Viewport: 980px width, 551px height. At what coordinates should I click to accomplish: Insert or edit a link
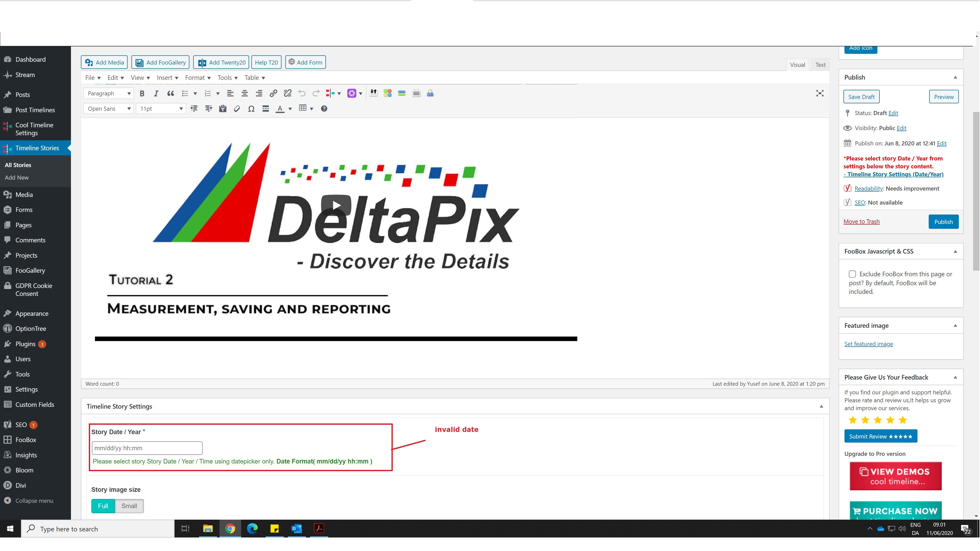click(x=273, y=94)
